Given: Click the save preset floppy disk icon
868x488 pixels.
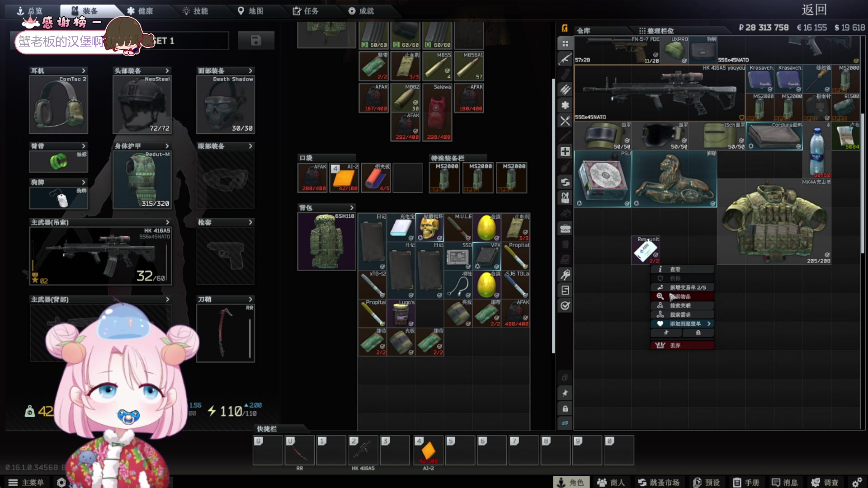Looking at the screenshot, I should coord(256,41).
